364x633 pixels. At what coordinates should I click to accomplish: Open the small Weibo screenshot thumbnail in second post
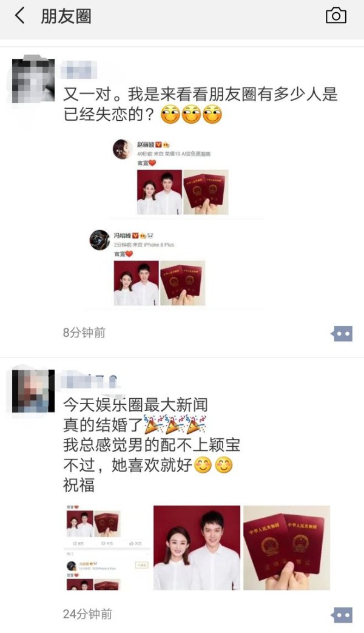click(x=107, y=547)
